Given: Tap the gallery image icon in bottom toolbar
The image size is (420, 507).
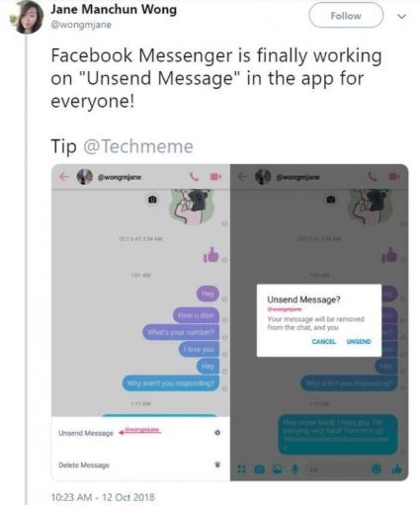Looking at the screenshot, I should 277,469.
